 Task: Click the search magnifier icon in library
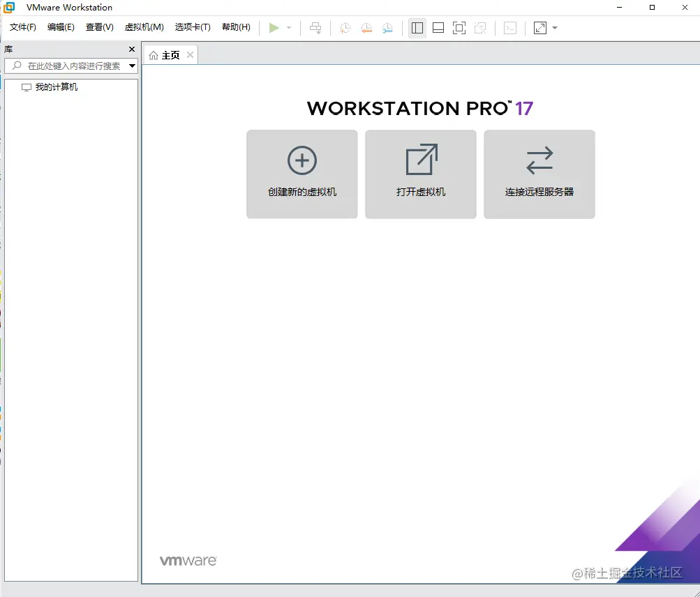(x=17, y=66)
